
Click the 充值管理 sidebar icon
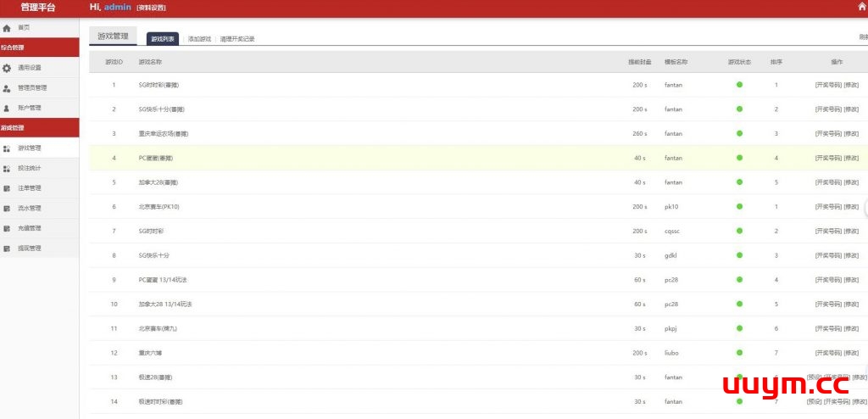click(7, 228)
